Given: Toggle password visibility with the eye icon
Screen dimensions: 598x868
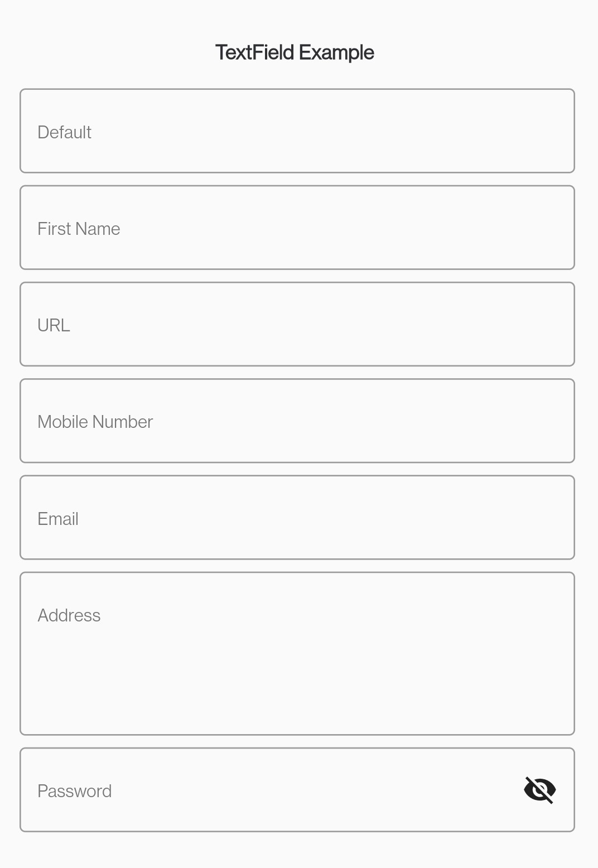Looking at the screenshot, I should point(539,790).
